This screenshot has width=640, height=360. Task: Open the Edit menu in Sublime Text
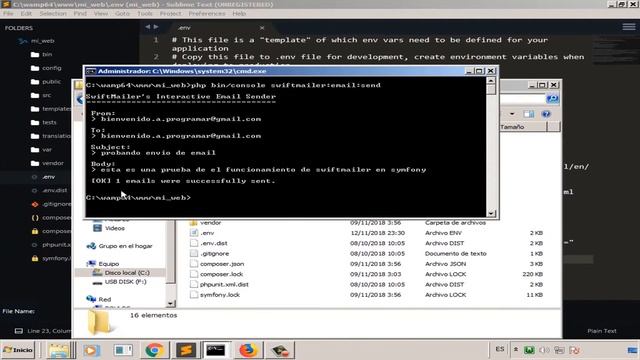[26, 13]
